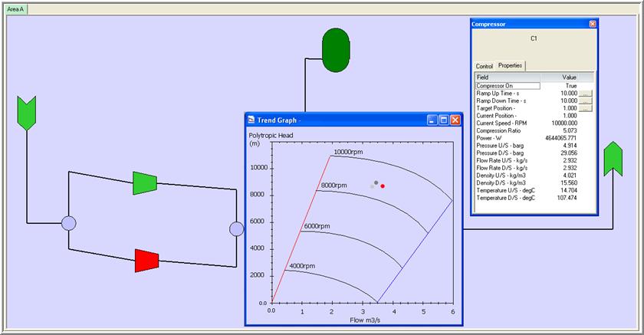Select the Compressor On field
Image resolution: width=644 pixels, height=335 pixels.
[x=508, y=86]
